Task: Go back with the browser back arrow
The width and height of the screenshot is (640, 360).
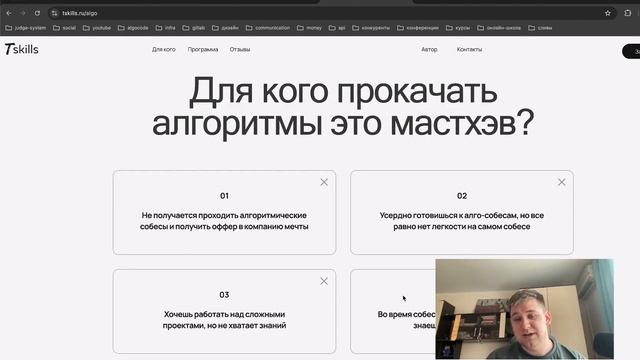Action: pos(9,13)
